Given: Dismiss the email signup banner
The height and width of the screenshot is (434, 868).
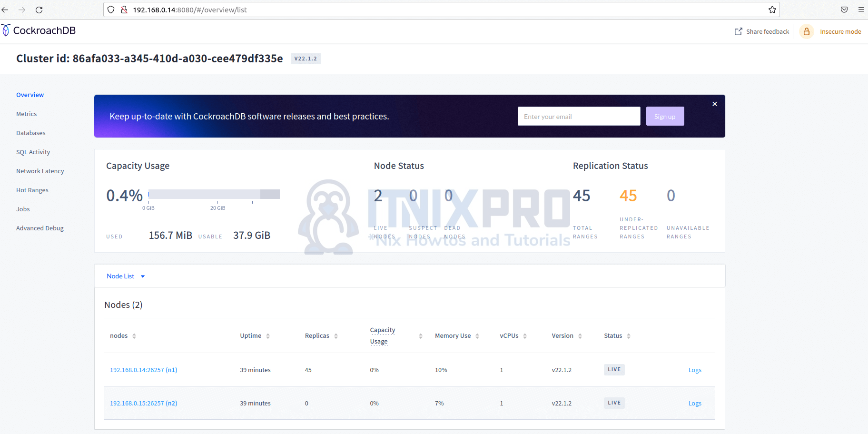Looking at the screenshot, I should pos(714,104).
